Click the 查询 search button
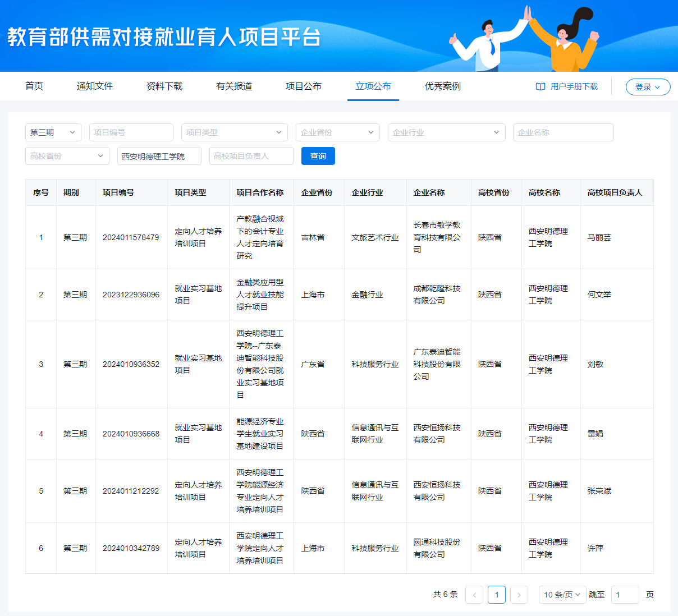This screenshot has height=616, width=678. [x=318, y=156]
